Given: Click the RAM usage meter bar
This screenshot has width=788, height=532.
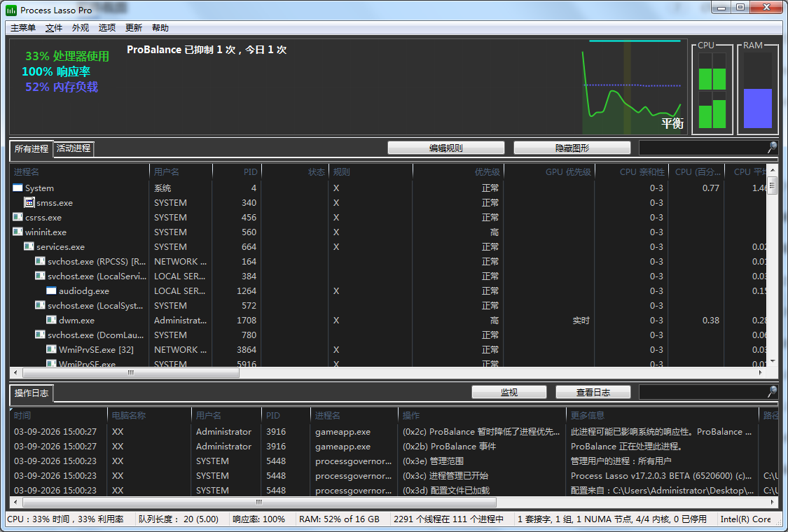Looking at the screenshot, I should coord(757,108).
